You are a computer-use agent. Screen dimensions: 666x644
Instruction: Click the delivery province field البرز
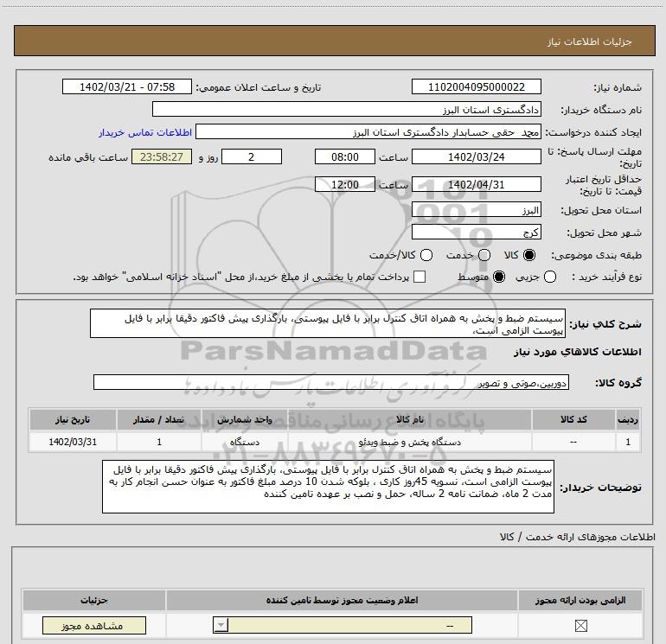tap(476, 210)
